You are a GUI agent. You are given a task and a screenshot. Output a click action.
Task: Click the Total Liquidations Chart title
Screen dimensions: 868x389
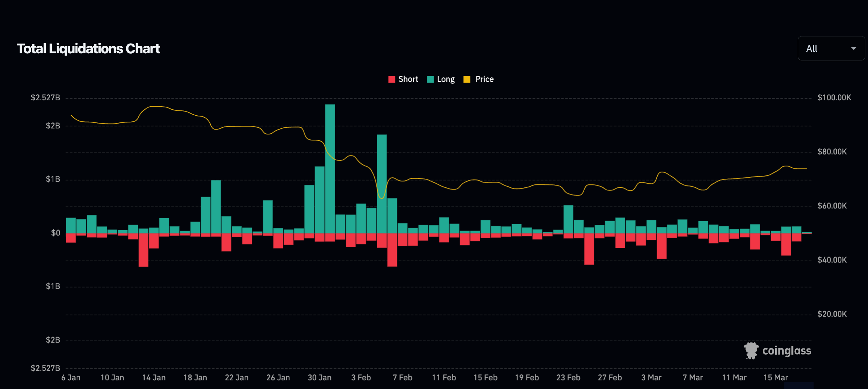pos(88,49)
